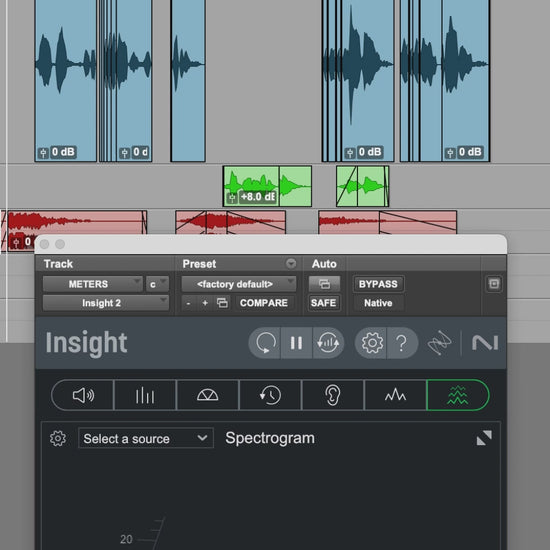Image resolution: width=550 pixels, height=550 pixels.
Task: Select the narrow blue clip in middle
Action: point(188,81)
